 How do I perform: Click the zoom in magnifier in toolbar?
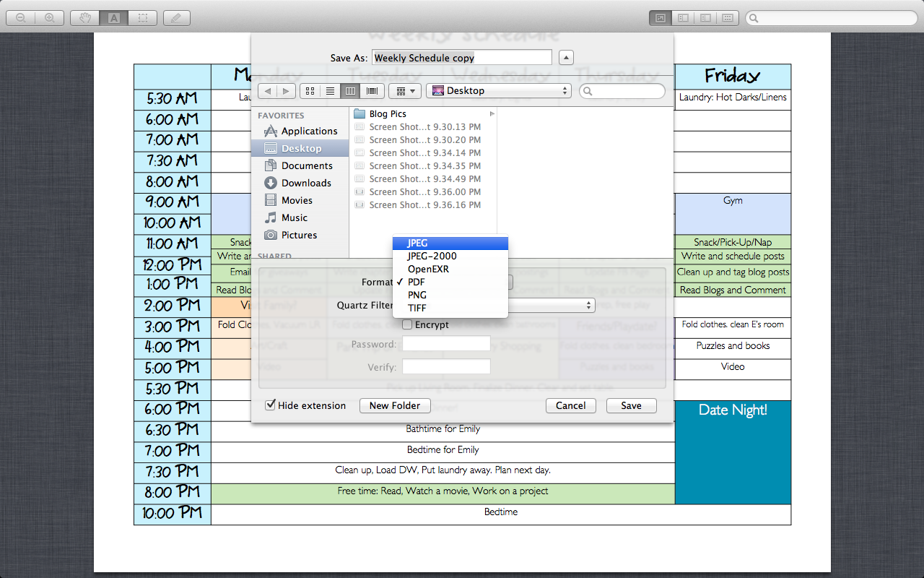pos(49,17)
